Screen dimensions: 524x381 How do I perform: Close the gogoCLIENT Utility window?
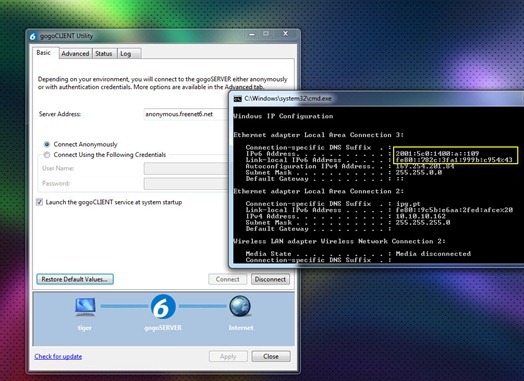click(x=285, y=33)
